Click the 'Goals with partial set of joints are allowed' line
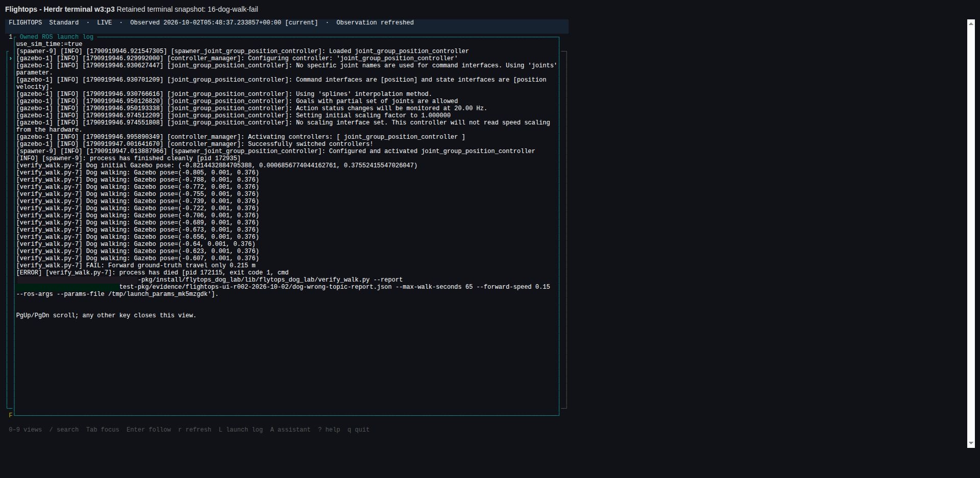 (237, 101)
